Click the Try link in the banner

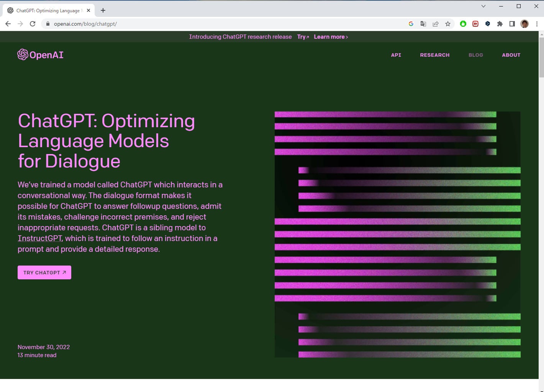[303, 37]
